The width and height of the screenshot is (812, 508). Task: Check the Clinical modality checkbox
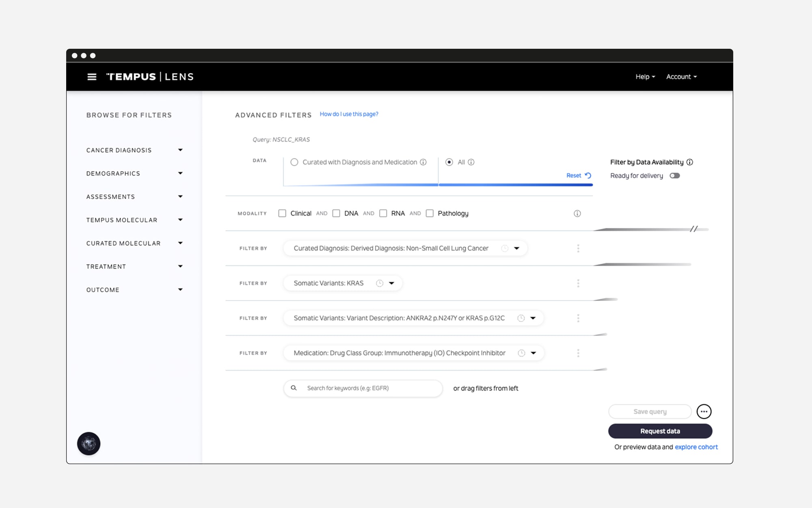pos(282,213)
